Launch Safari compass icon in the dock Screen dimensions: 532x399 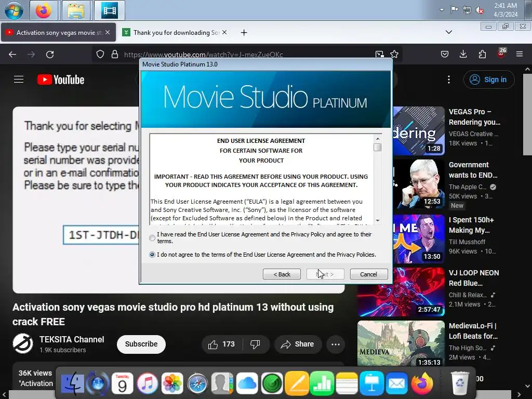(197, 384)
